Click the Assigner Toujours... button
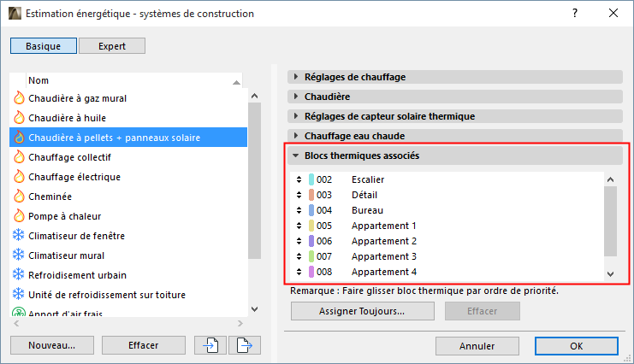The height and width of the screenshot is (364, 634). tap(362, 311)
